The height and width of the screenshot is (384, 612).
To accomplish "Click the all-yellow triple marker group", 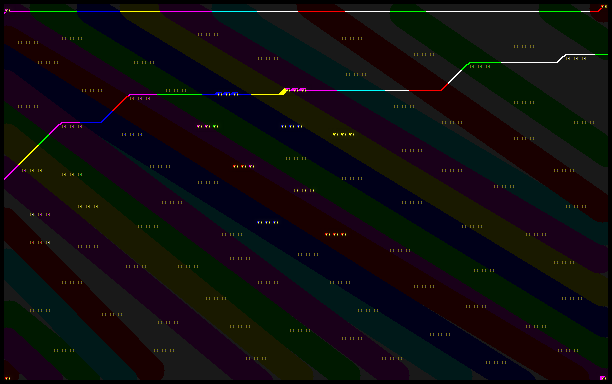I will (x=343, y=134).
